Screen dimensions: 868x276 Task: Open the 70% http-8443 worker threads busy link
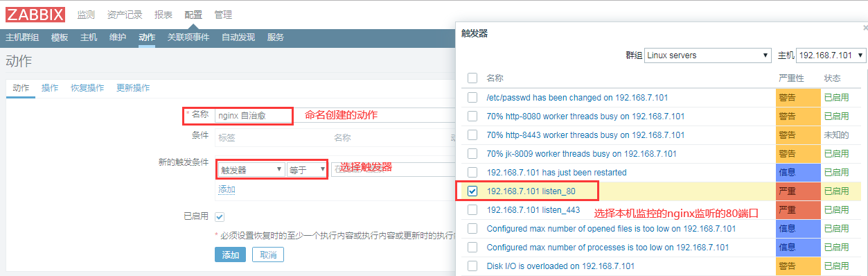[x=585, y=135]
